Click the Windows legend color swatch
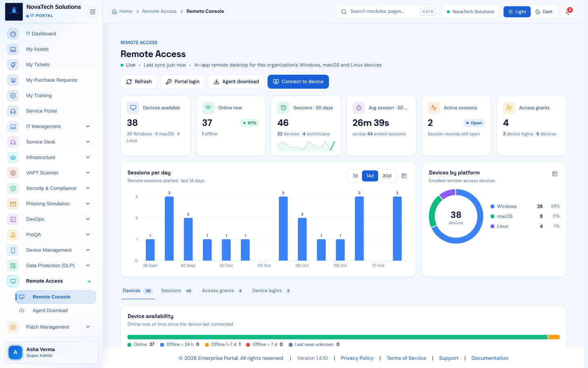The width and height of the screenshot is (588, 368). pyautogui.click(x=492, y=206)
